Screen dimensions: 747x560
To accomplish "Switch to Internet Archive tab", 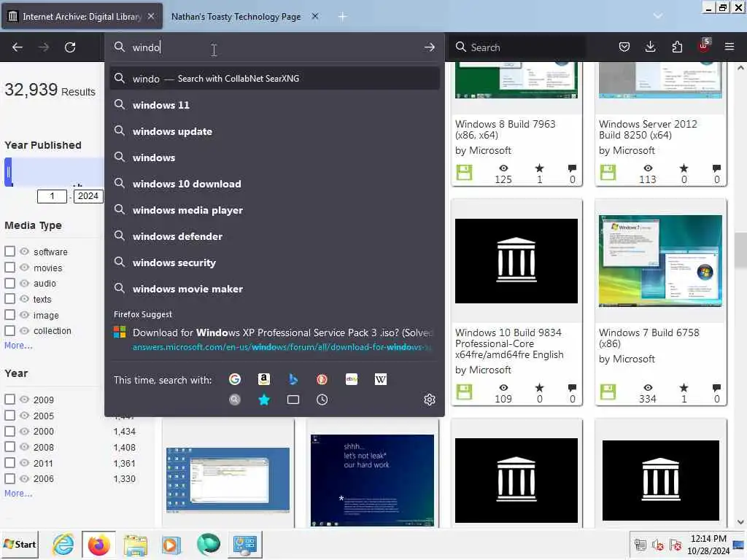I will (x=82, y=17).
